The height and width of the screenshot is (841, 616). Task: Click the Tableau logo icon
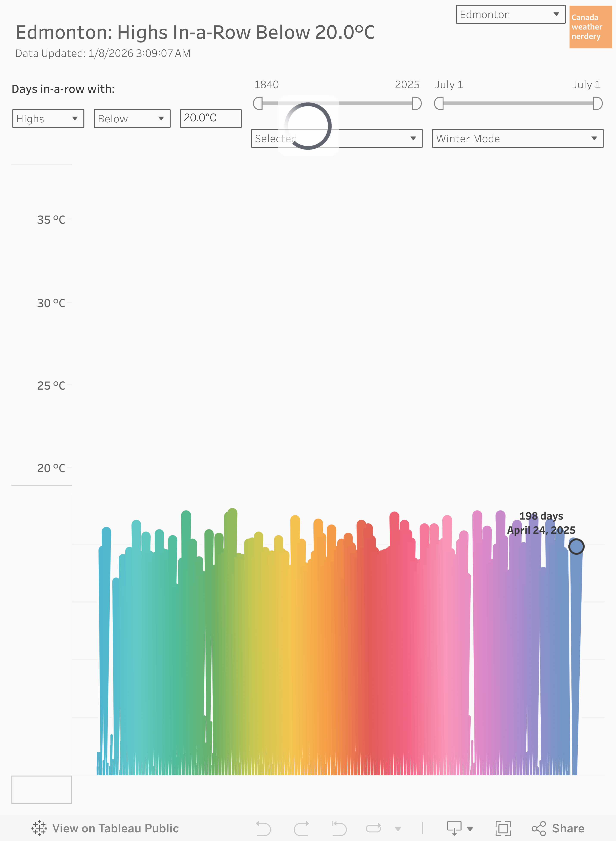[x=39, y=828]
